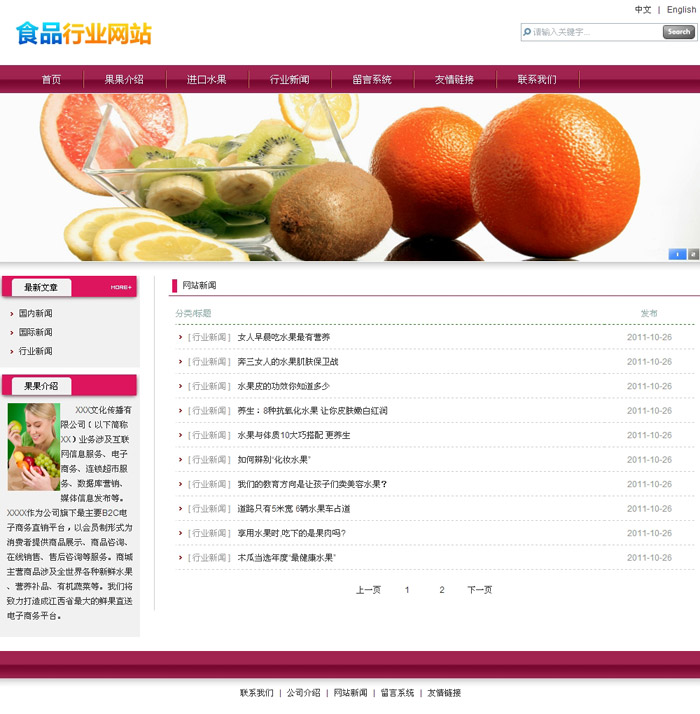Open the 食品行业网站 logo
This screenshot has height=714, width=700.
pyautogui.click(x=84, y=33)
